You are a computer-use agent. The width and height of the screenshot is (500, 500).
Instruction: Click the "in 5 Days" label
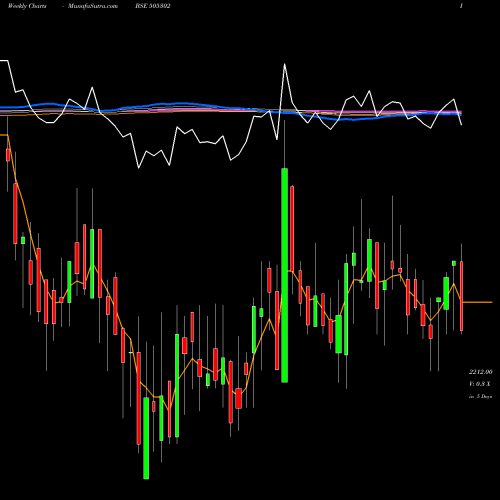coord(480,397)
